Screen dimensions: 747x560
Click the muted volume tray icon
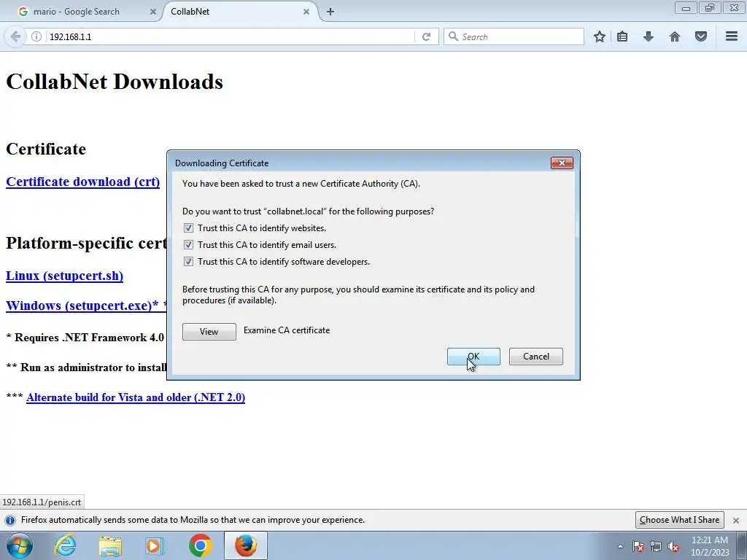click(x=673, y=546)
